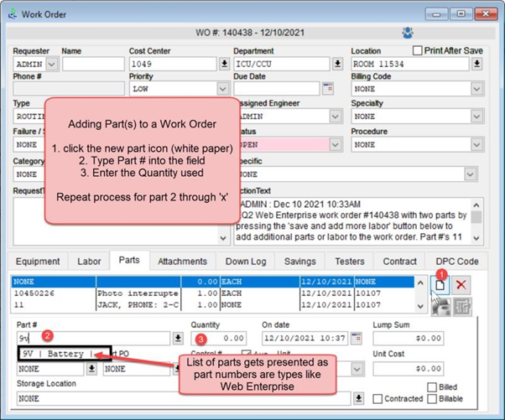Expand the Priority dropdown showing LOW

(x=223, y=89)
